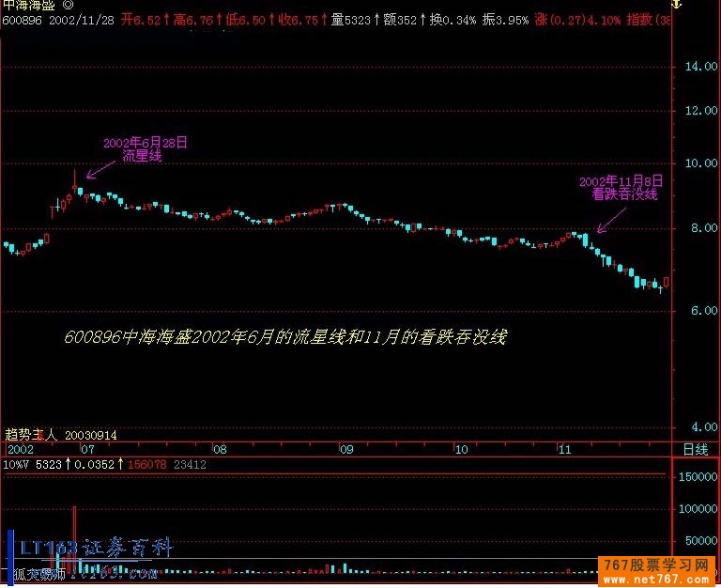The width and height of the screenshot is (721, 588).
Task: Click the 2002年11月8日 看跌吞没线 annotation
Action: click(622, 188)
